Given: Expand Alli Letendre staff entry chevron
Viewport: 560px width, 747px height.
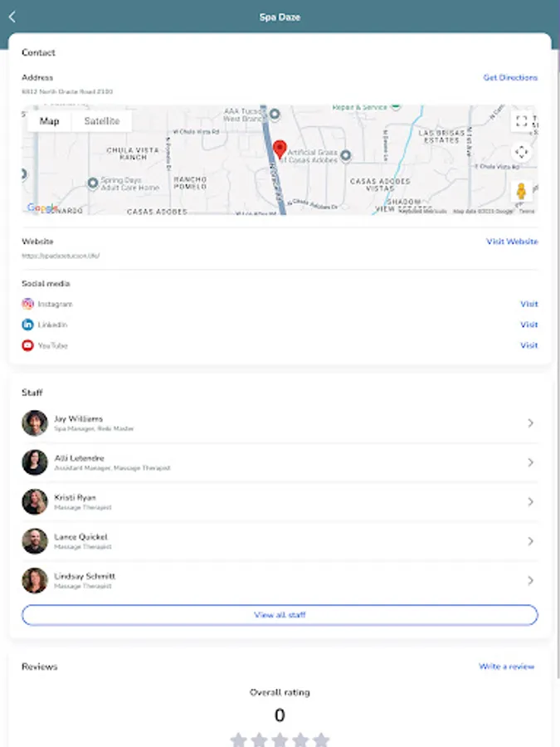Looking at the screenshot, I should (x=530, y=462).
